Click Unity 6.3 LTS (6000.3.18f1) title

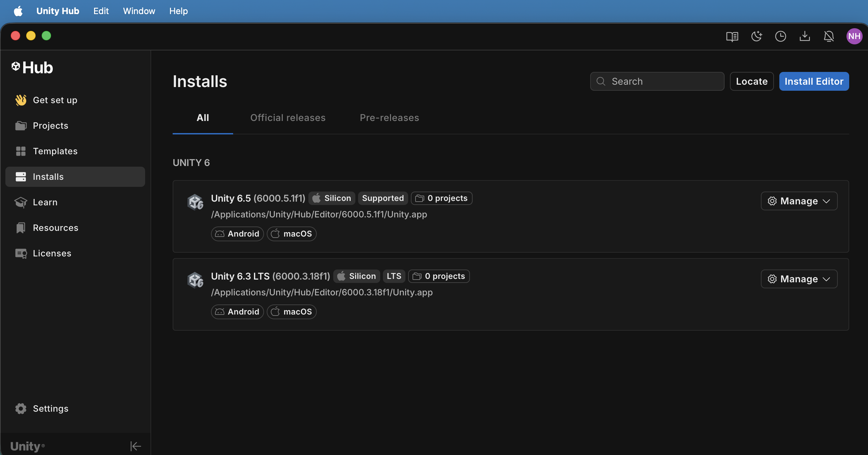click(270, 276)
